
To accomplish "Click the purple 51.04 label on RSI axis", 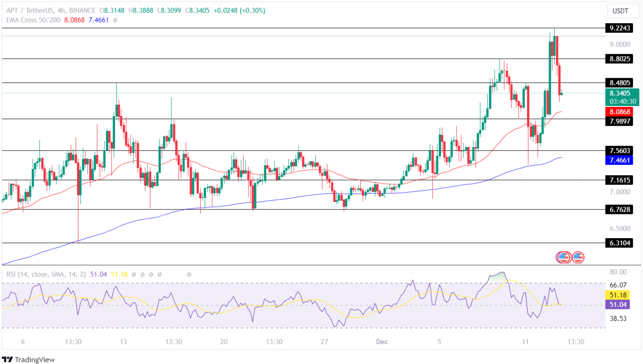I will click(618, 304).
